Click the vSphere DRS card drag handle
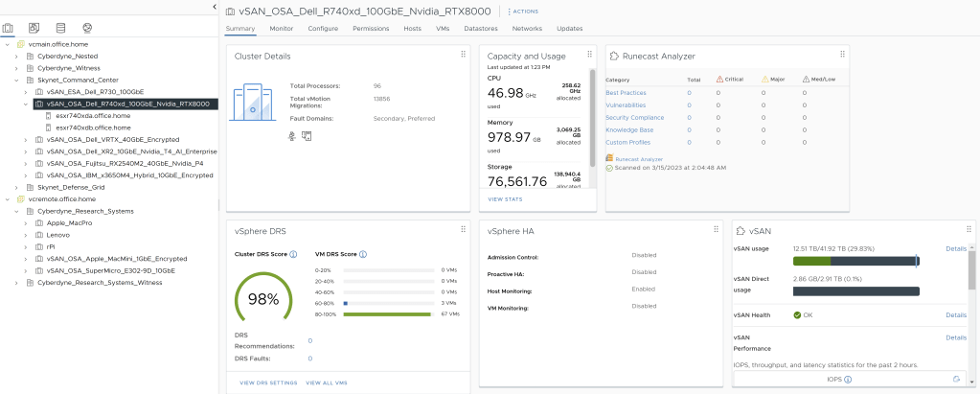Image resolution: width=980 pixels, height=394 pixels. [463, 229]
